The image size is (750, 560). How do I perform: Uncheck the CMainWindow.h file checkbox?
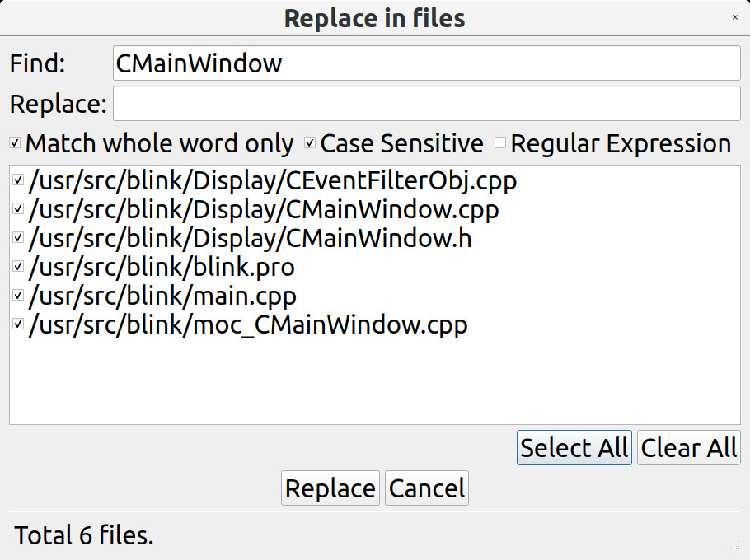pos(18,238)
